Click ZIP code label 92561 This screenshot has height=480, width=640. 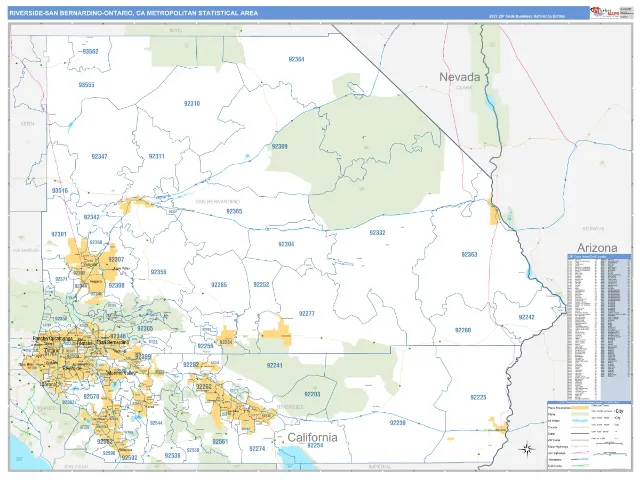(220, 442)
